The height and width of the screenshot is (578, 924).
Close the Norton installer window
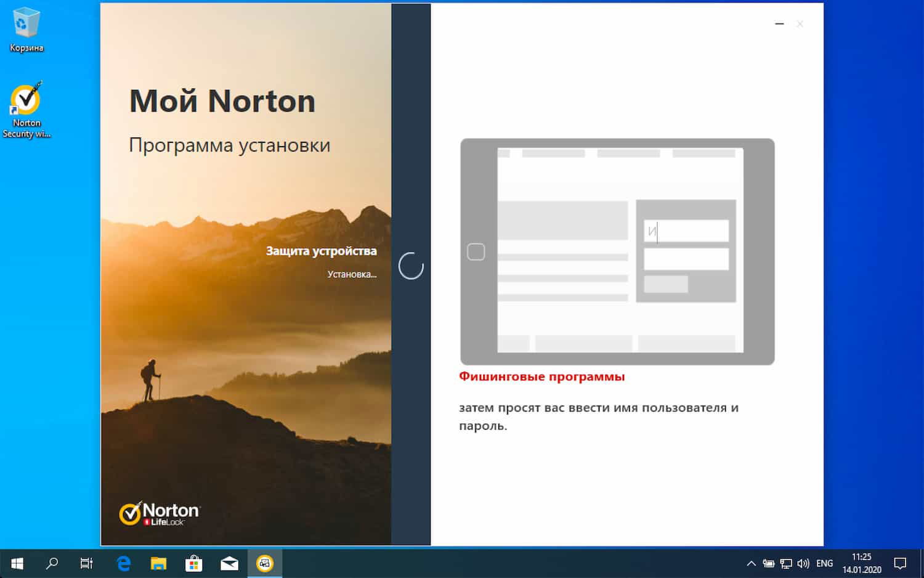pyautogui.click(x=800, y=24)
